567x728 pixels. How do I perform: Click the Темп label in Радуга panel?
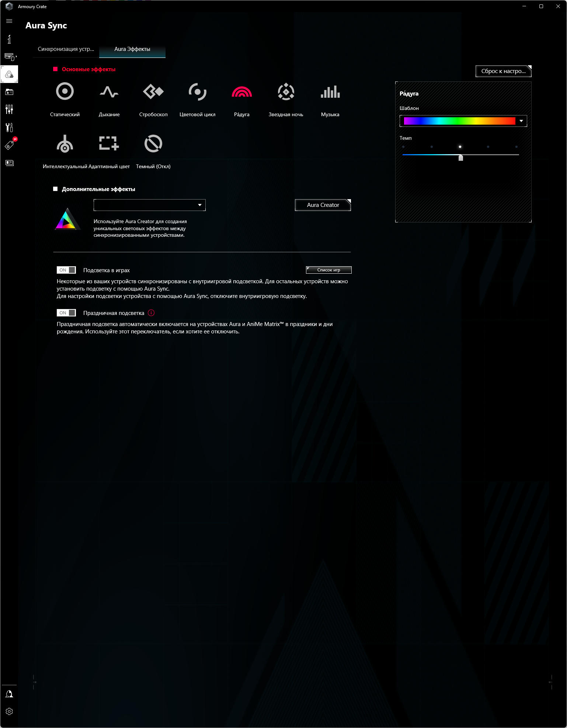click(x=406, y=138)
